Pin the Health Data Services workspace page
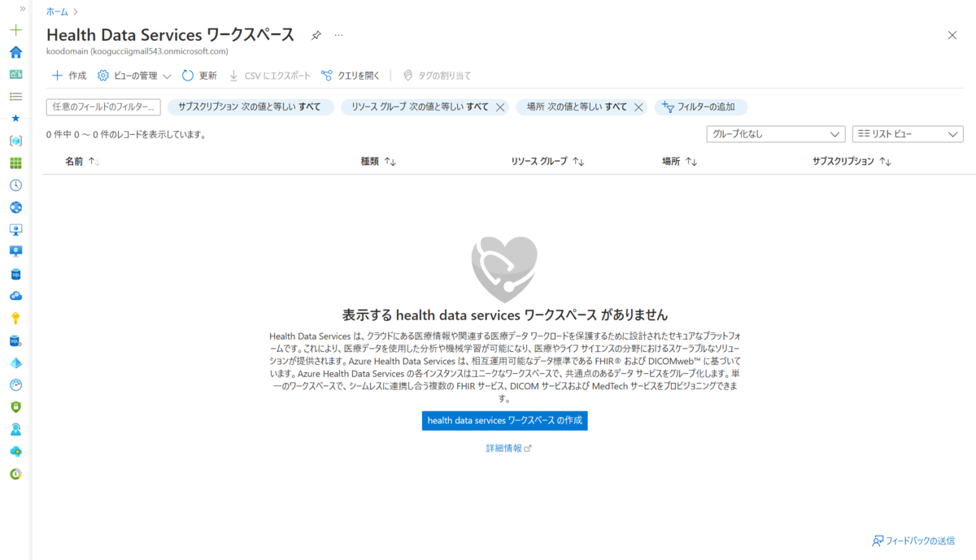The height and width of the screenshot is (560, 976). 316,36
